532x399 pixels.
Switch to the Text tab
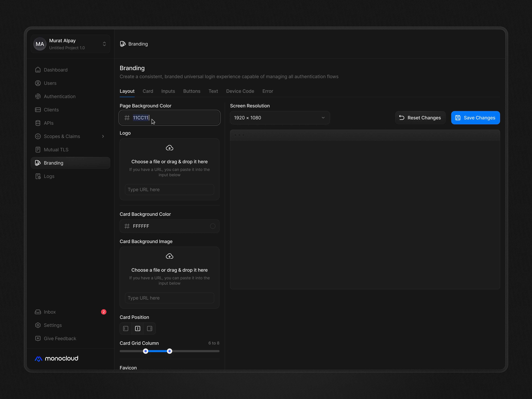pyautogui.click(x=213, y=91)
